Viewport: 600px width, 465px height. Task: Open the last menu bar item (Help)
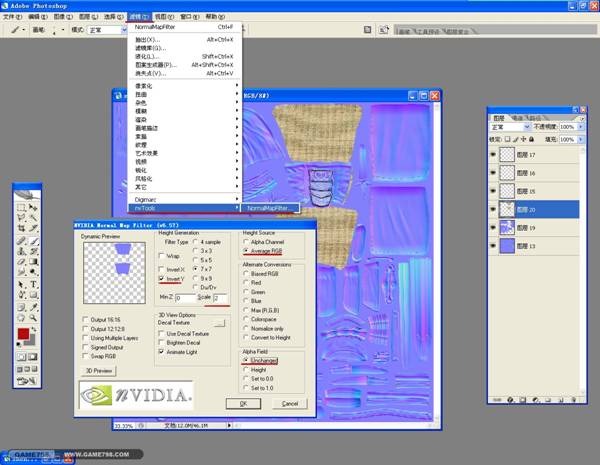[215, 17]
